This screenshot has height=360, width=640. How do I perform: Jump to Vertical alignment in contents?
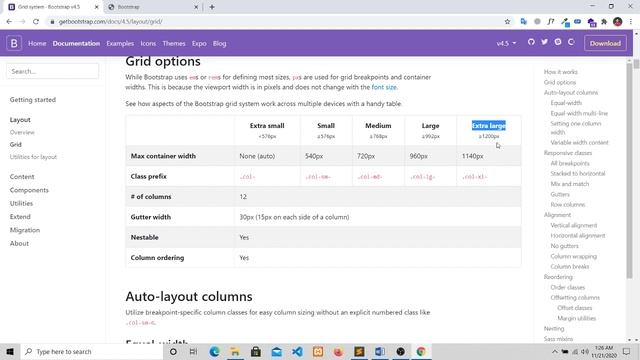pyautogui.click(x=573, y=225)
